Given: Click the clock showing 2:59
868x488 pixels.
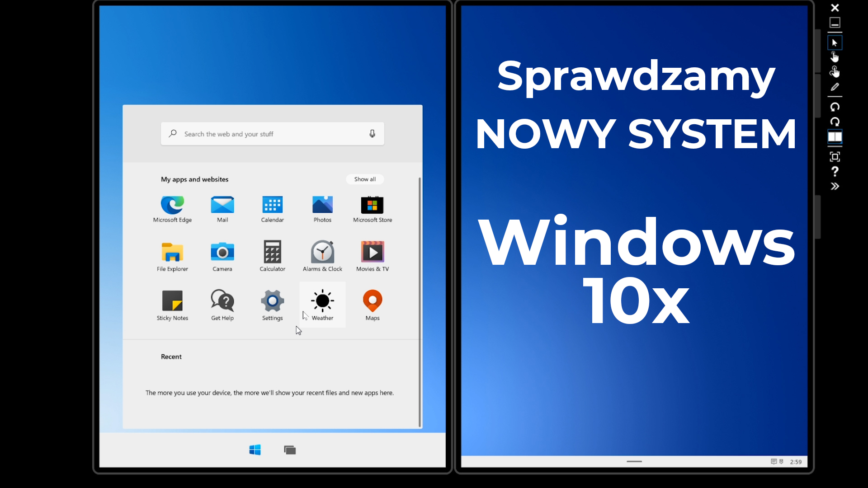Looking at the screenshot, I should 796,462.
